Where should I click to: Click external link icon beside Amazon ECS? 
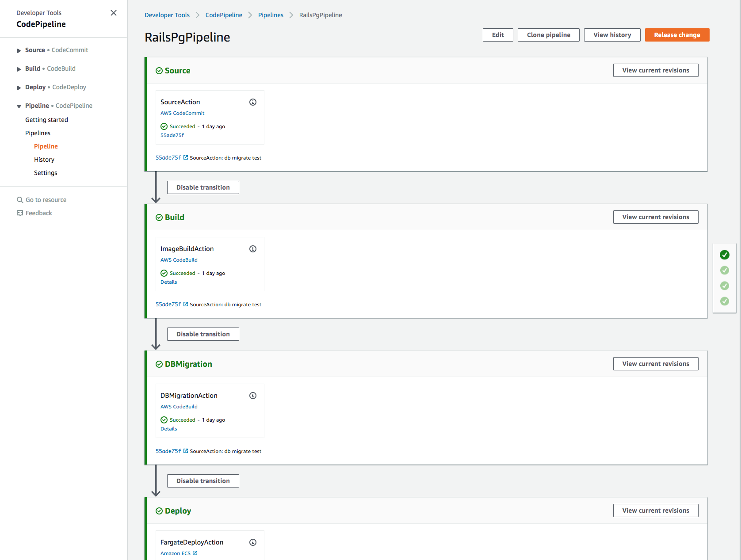tap(195, 553)
